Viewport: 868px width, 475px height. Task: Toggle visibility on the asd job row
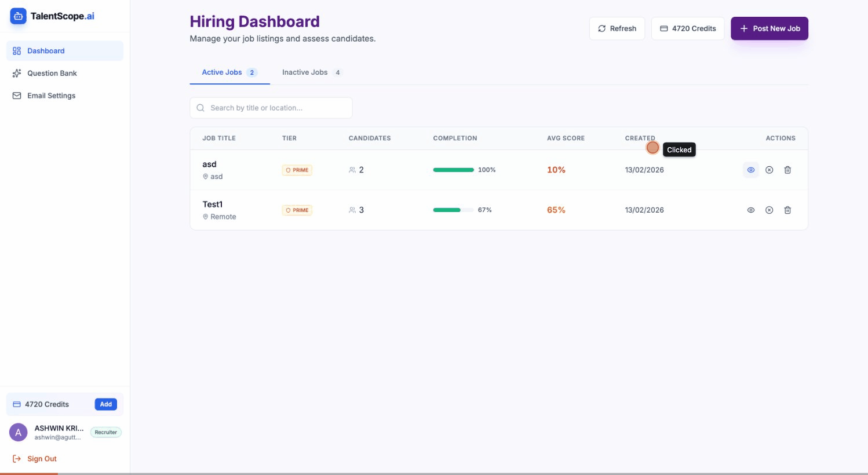751,170
